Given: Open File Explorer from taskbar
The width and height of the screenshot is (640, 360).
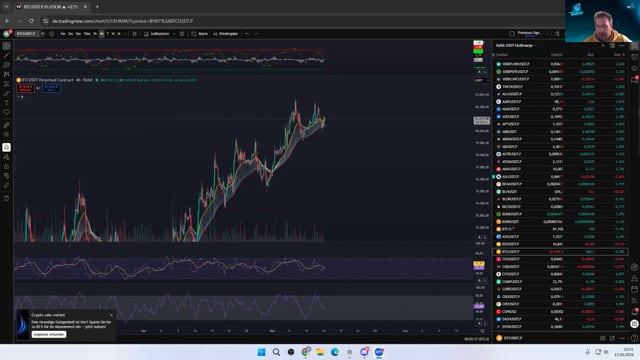Looking at the screenshot, I should pos(320,352).
